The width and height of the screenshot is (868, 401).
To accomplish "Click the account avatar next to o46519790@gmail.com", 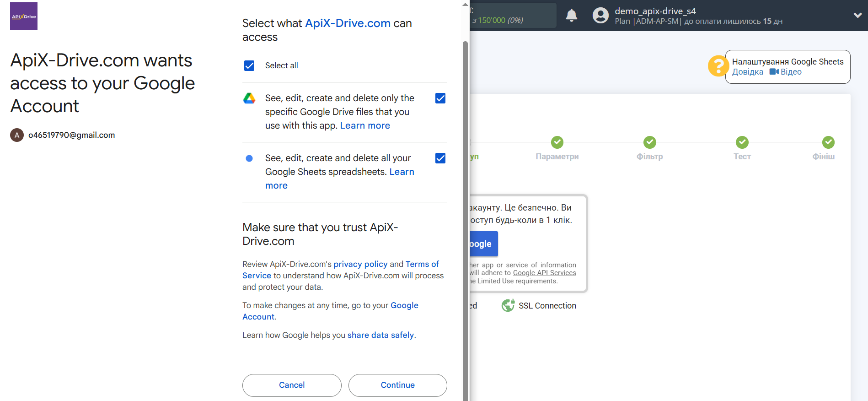I will pos(17,135).
